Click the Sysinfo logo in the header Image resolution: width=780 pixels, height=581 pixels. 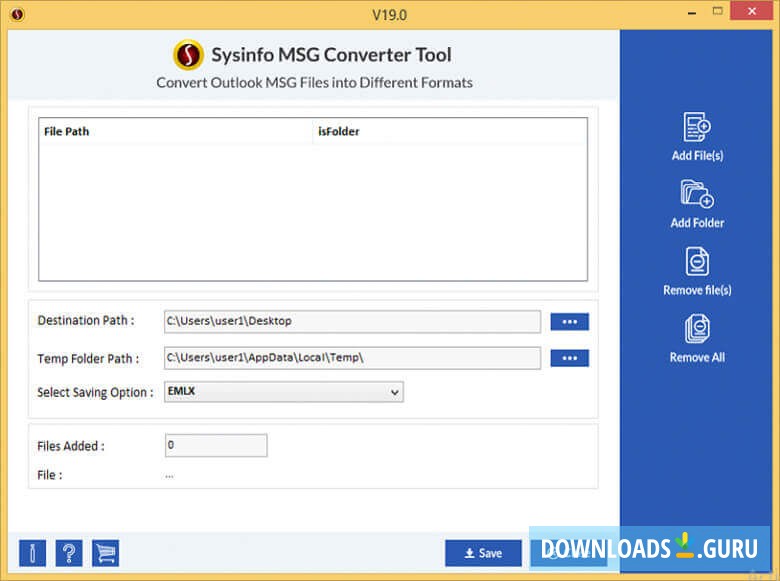(x=188, y=55)
